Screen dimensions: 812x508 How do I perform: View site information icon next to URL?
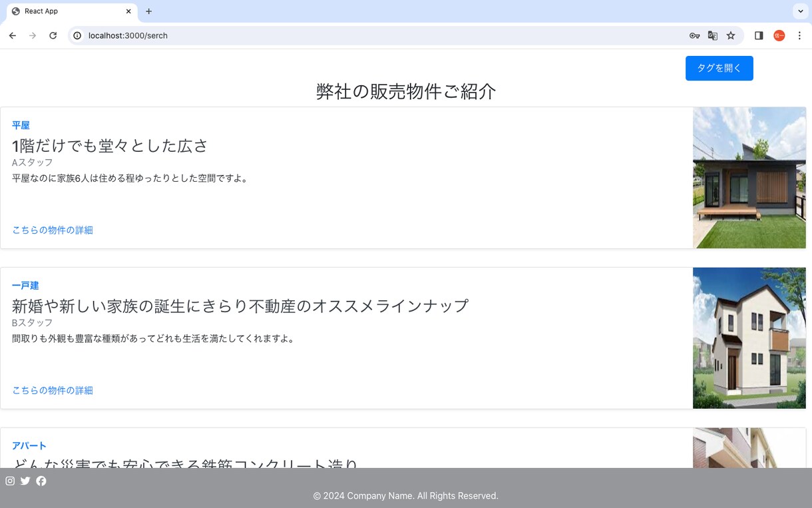77,35
